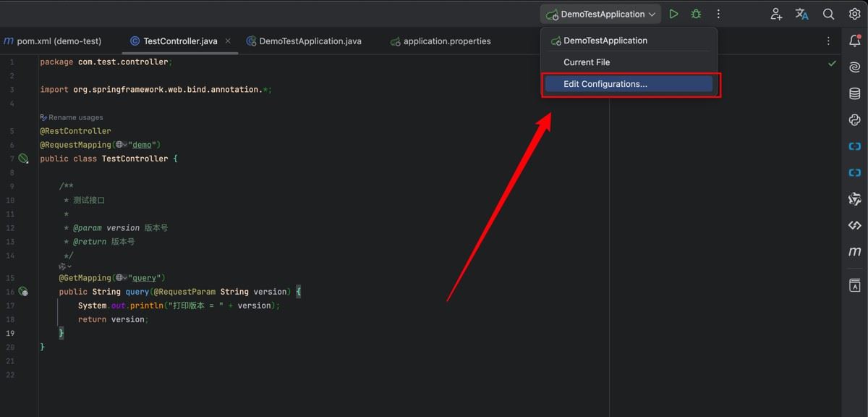Start debugging with the bug icon
This screenshot has width=868, height=417.
click(696, 14)
